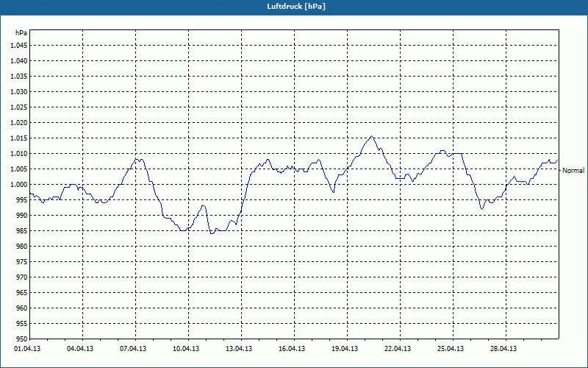
Task: Click the 960 pressure label
Action: (22, 308)
